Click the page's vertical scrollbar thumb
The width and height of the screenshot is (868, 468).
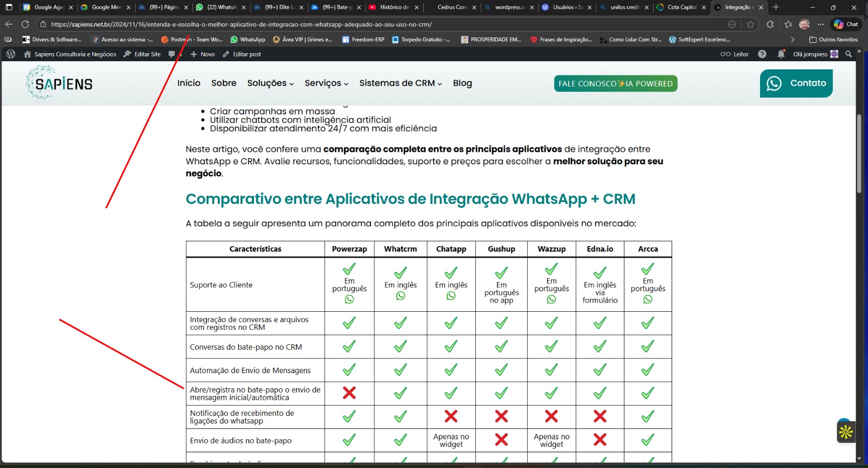pyautogui.click(x=859, y=155)
